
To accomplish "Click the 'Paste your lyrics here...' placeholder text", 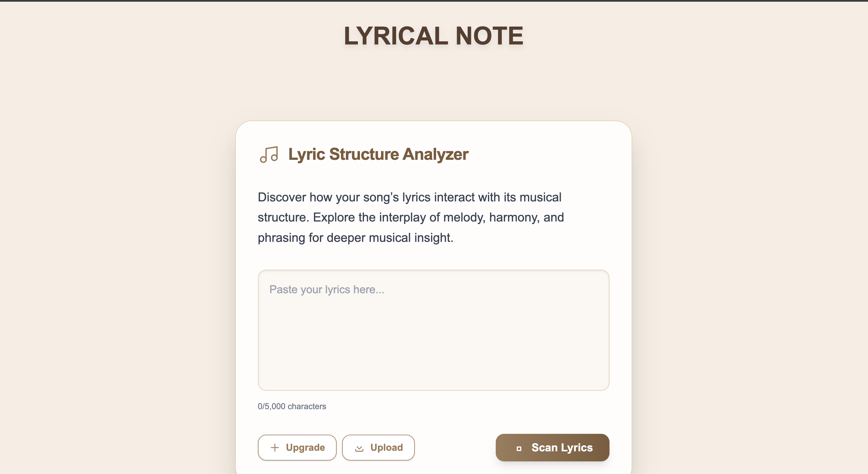I will click(327, 290).
